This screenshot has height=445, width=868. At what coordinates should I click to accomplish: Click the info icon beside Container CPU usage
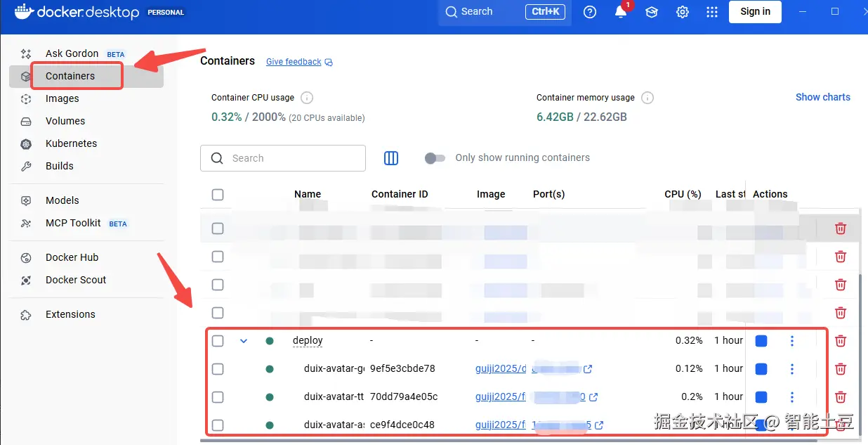point(307,98)
